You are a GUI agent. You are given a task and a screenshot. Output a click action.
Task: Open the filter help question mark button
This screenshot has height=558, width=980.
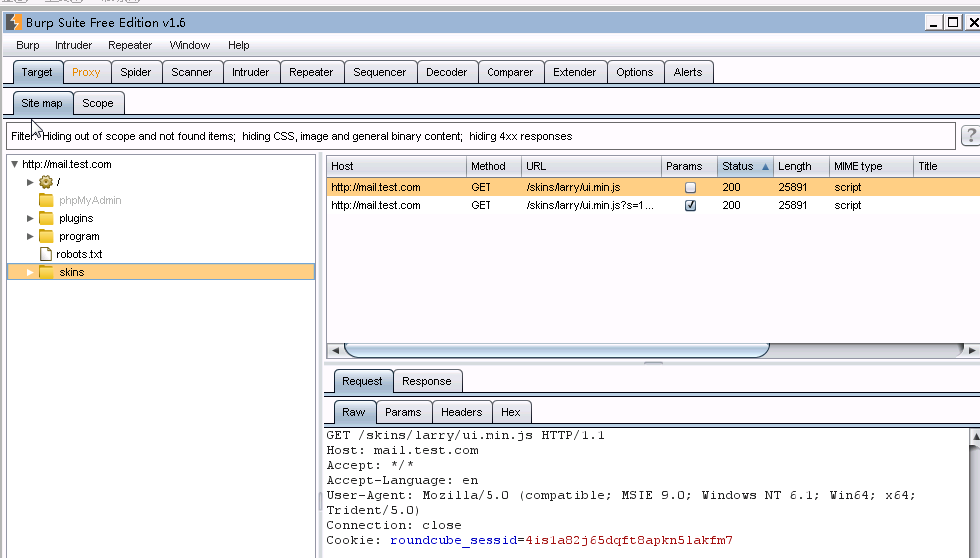[x=970, y=135]
